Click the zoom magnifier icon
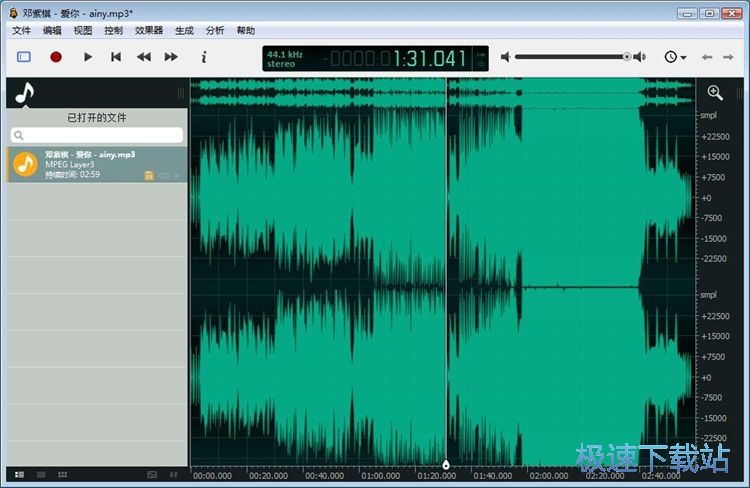 coord(715,92)
